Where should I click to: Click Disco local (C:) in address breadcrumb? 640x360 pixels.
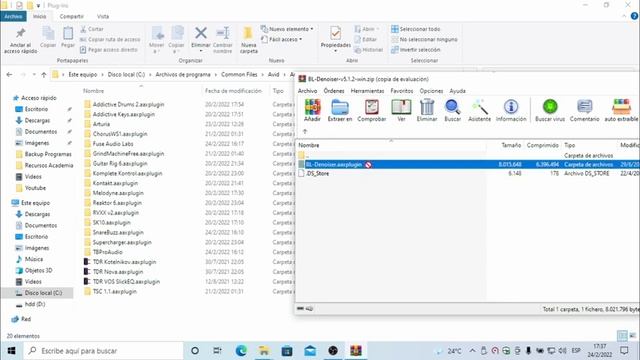[x=126, y=74]
